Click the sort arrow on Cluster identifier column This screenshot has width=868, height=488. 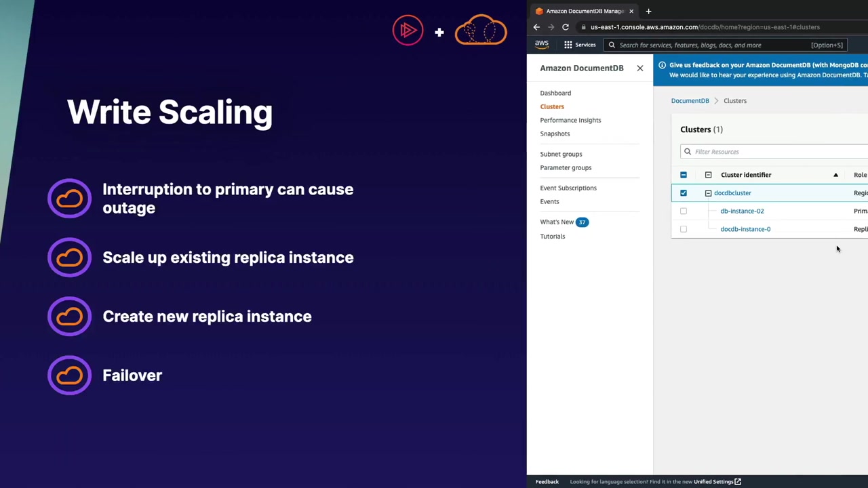835,175
